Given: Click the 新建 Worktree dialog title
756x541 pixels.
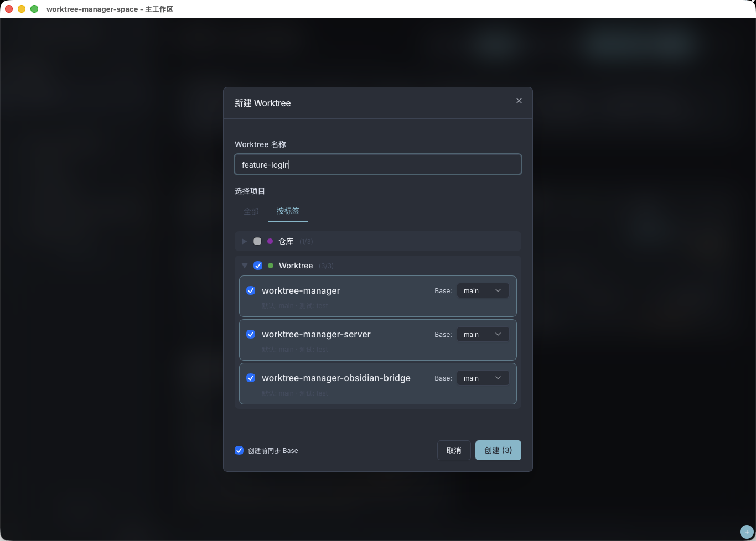Looking at the screenshot, I should coord(262,103).
